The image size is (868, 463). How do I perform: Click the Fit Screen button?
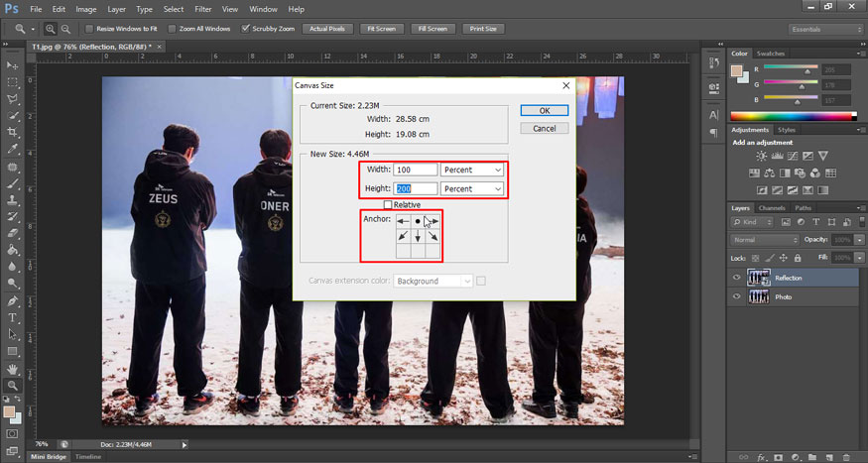(x=381, y=29)
